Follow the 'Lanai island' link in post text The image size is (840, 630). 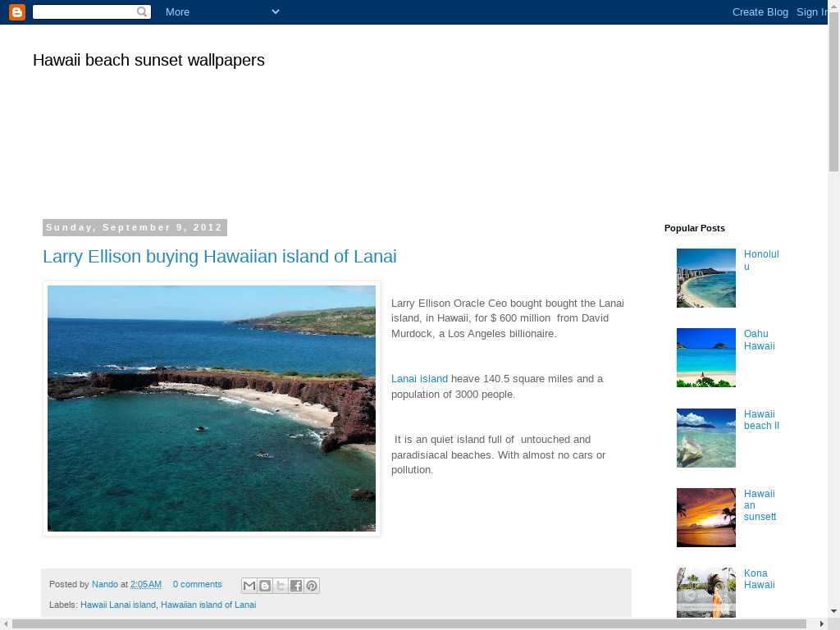(419, 379)
